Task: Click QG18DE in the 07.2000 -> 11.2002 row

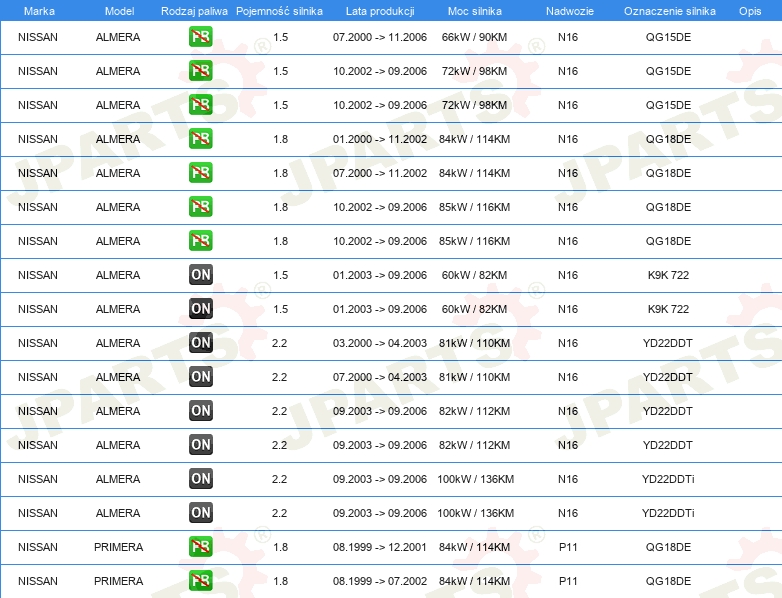Action: [668, 173]
